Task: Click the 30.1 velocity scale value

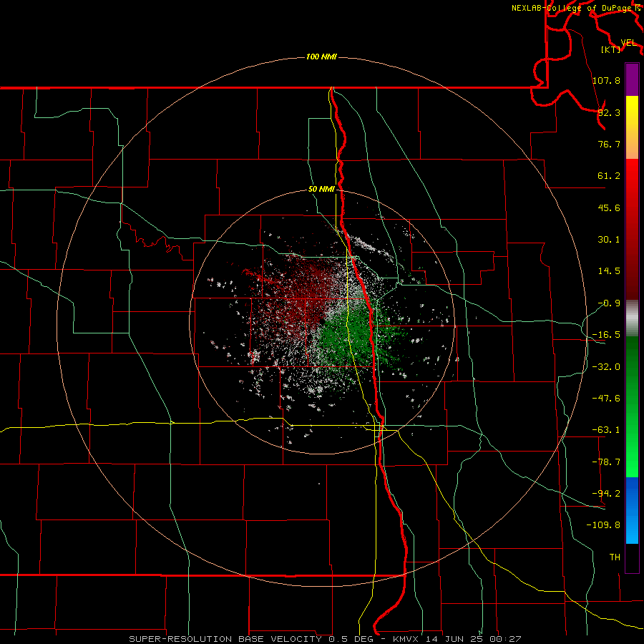Action: 609,240
